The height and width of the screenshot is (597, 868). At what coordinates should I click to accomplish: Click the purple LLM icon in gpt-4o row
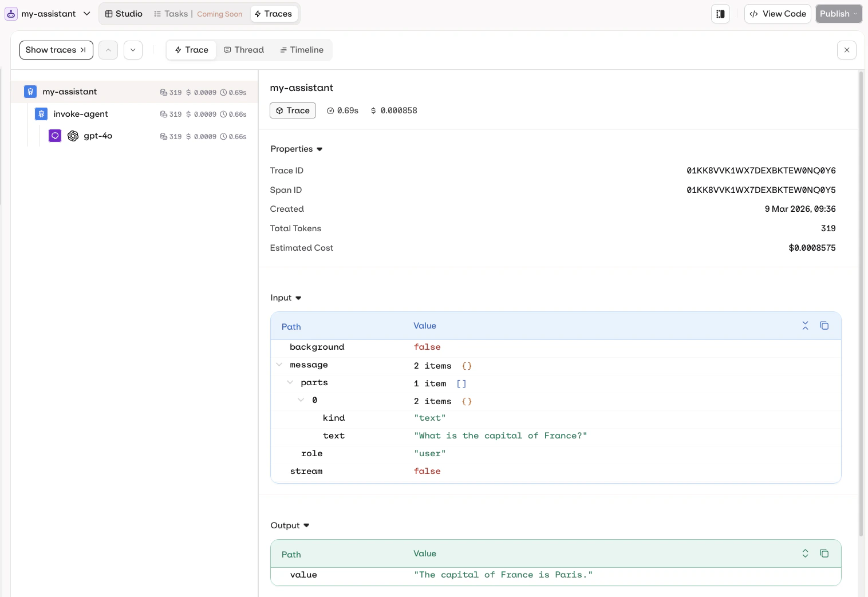(x=55, y=136)
